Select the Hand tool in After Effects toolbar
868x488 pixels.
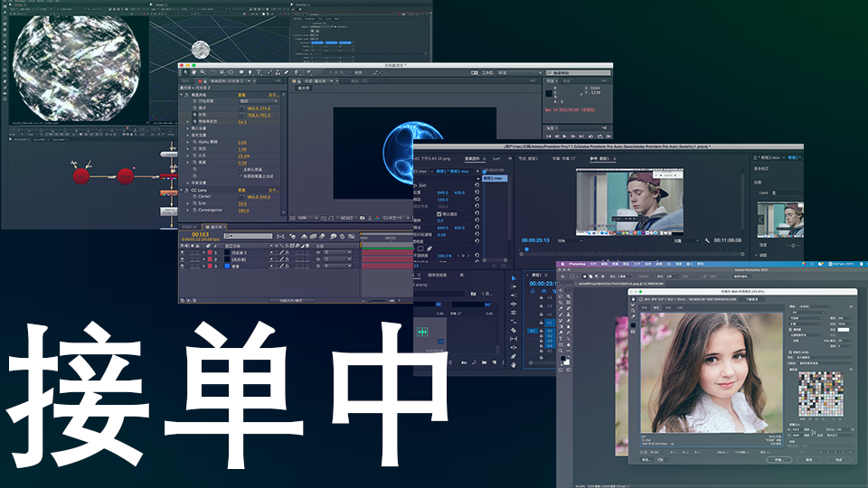point(194,72)
